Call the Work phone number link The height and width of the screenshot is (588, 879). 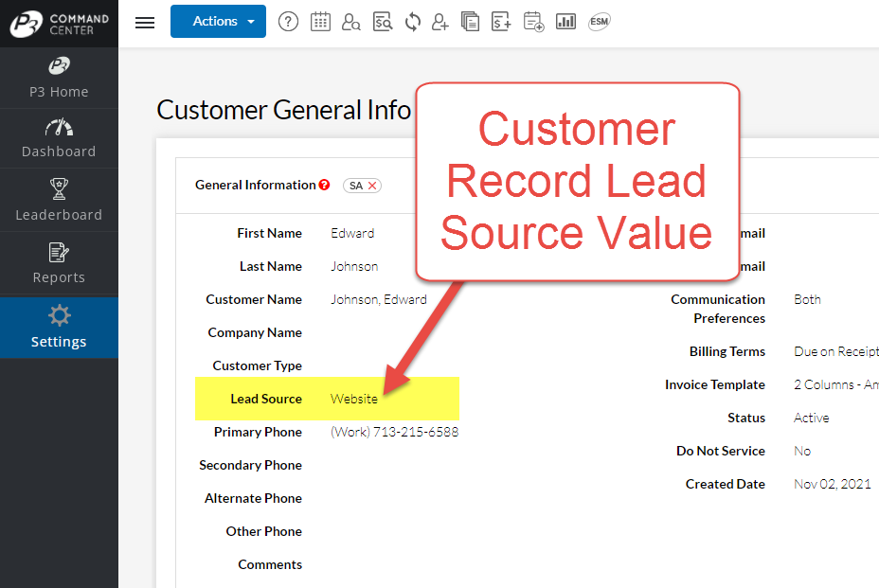click(x=394, y=431)
